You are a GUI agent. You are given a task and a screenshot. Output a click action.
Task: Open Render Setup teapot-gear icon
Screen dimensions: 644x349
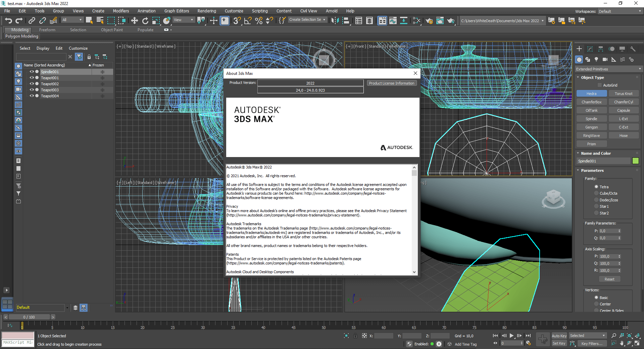point(429,21)
